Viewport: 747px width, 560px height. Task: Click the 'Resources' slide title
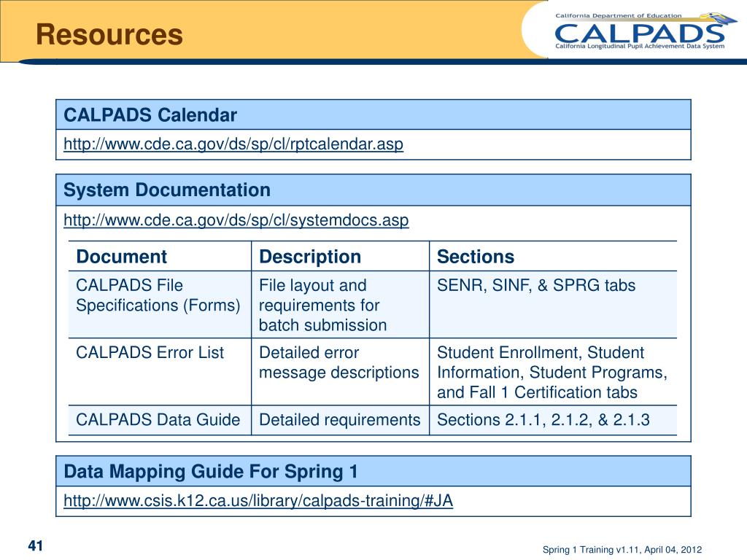pos(109,34)
